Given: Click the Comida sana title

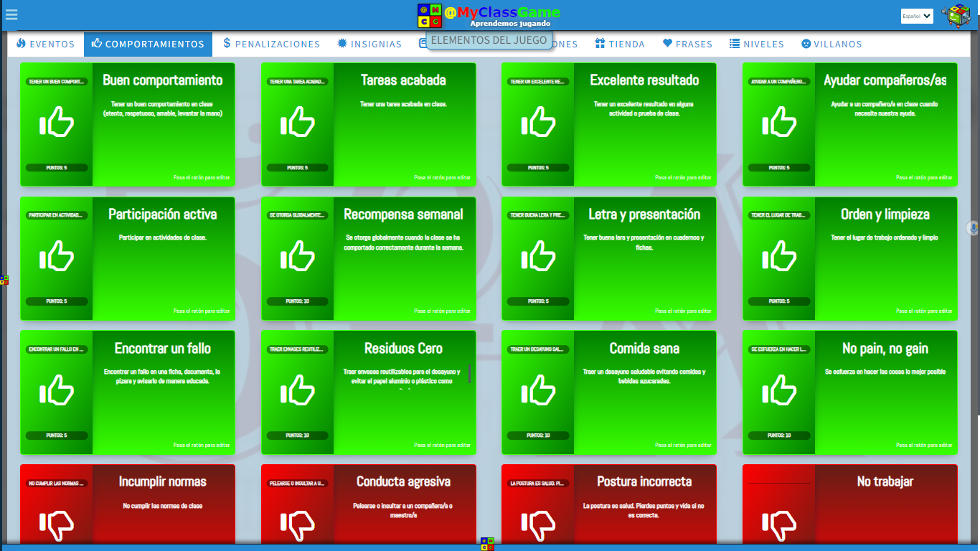Looking at the screenshot, I should click(644, 348).
